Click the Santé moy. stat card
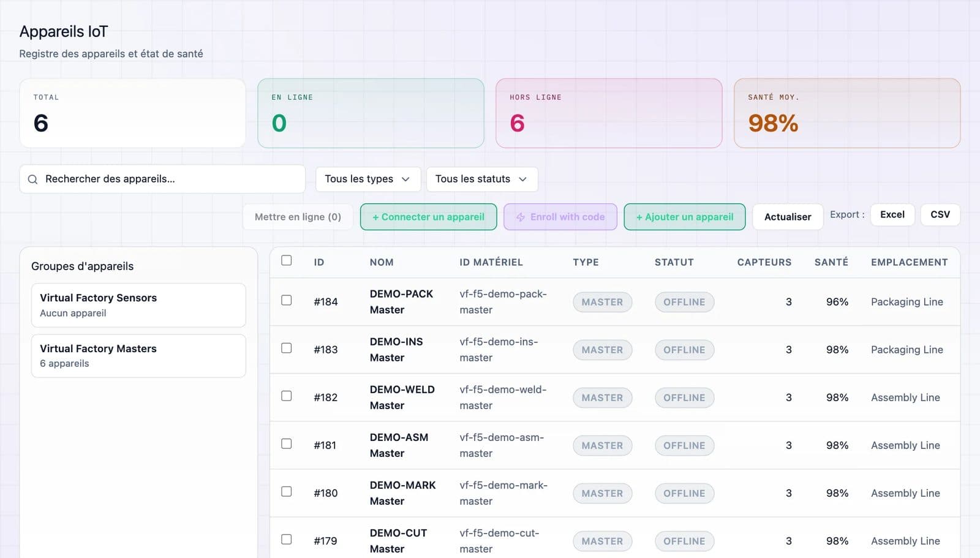 pyautogui.click(x=847, y=113)
